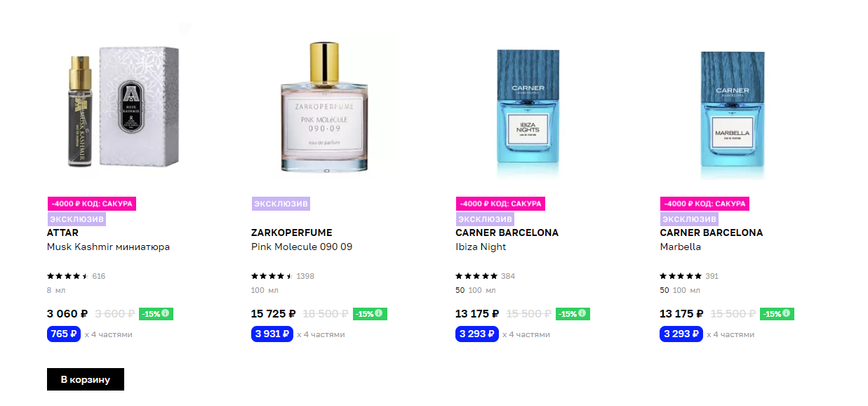Viewport: 868px width, 406px height.
Task: Open 3 931 ₽ installment option for Zarkoperfume
Action: coord(272,334)
